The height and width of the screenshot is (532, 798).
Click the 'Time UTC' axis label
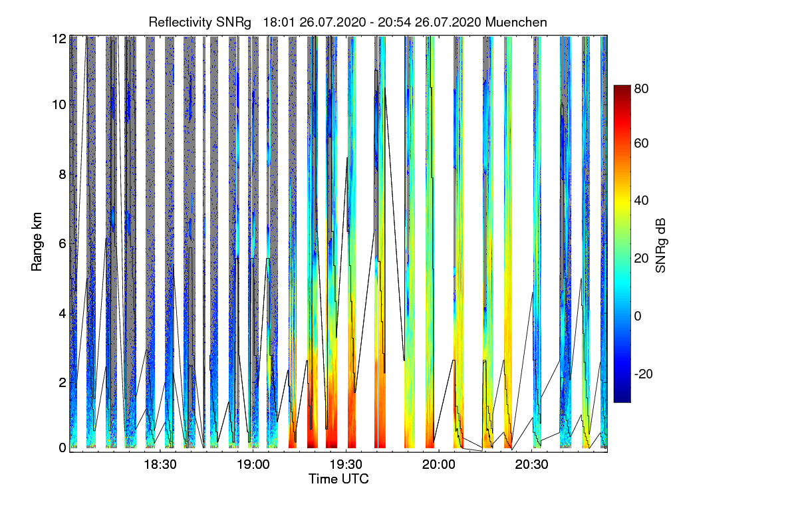coord(338,479)
